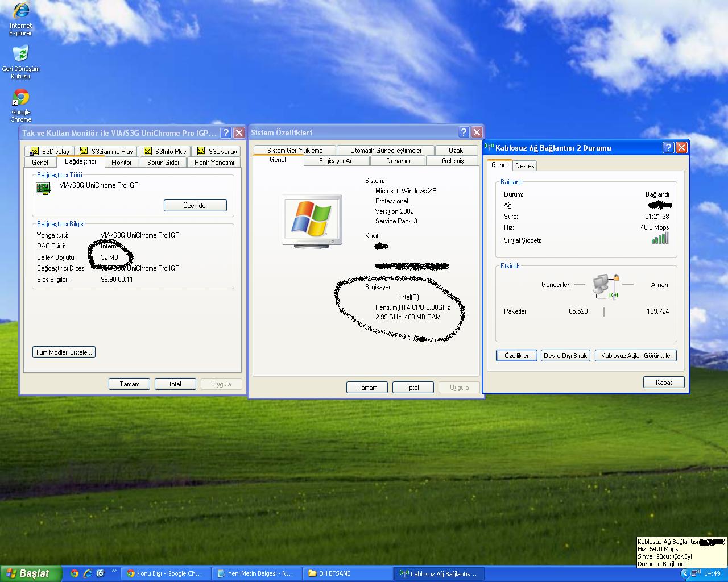
Task: Switch to Konu Dışı - Google Chrome taskbar item
Action: click(166, 573)
